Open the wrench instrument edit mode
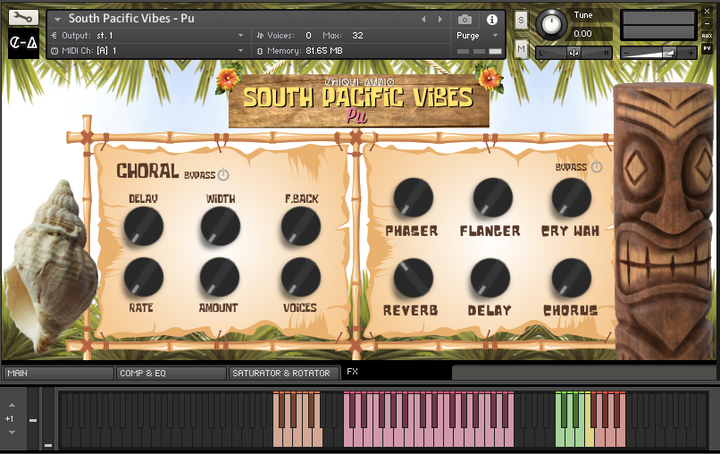The image size is (720, 454). pyautogui.click(x=23, y=17)
